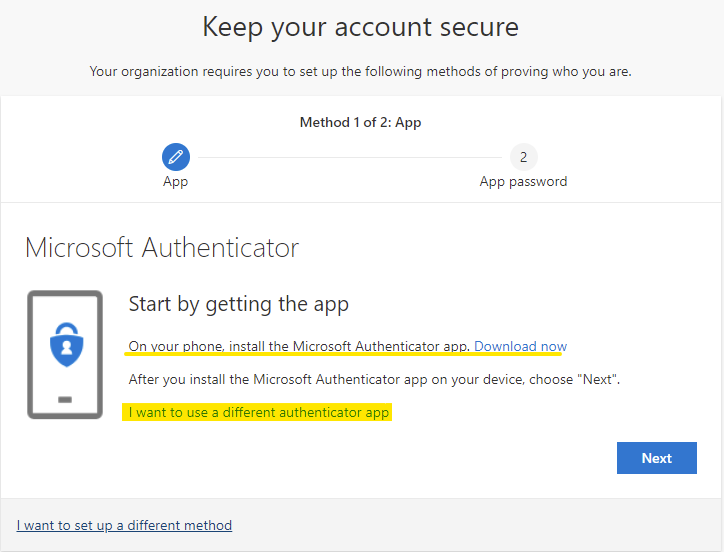Select I want to set up a different method

tap(124, 525)
